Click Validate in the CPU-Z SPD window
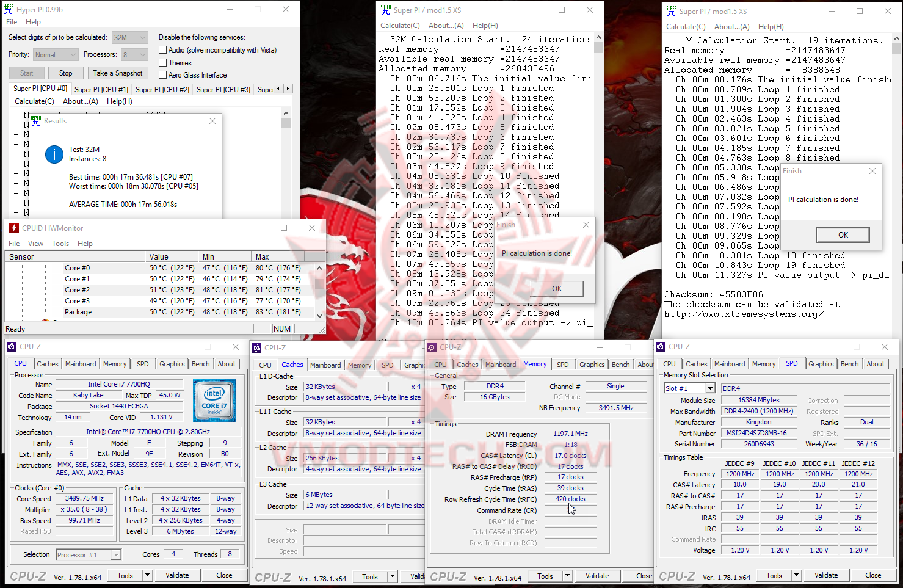This screenshot has height=588, width=903. pos(826,575)
